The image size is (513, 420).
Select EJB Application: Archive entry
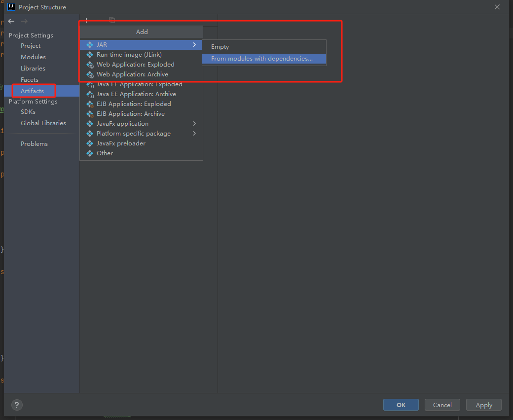[141, 114]
